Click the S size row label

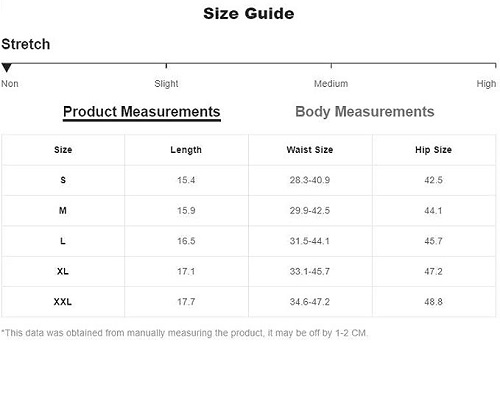point(63,180)
